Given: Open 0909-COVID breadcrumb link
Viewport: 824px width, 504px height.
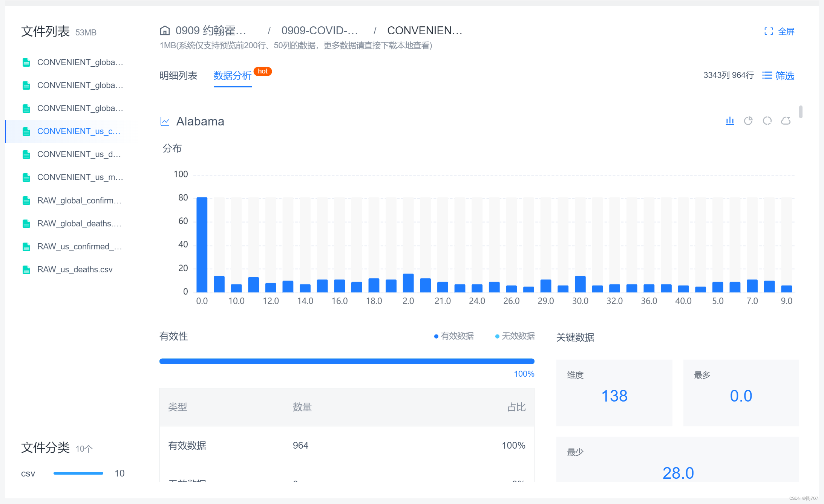Looking at the screenshot, I should pyautogui.click(x=319, y=31).
